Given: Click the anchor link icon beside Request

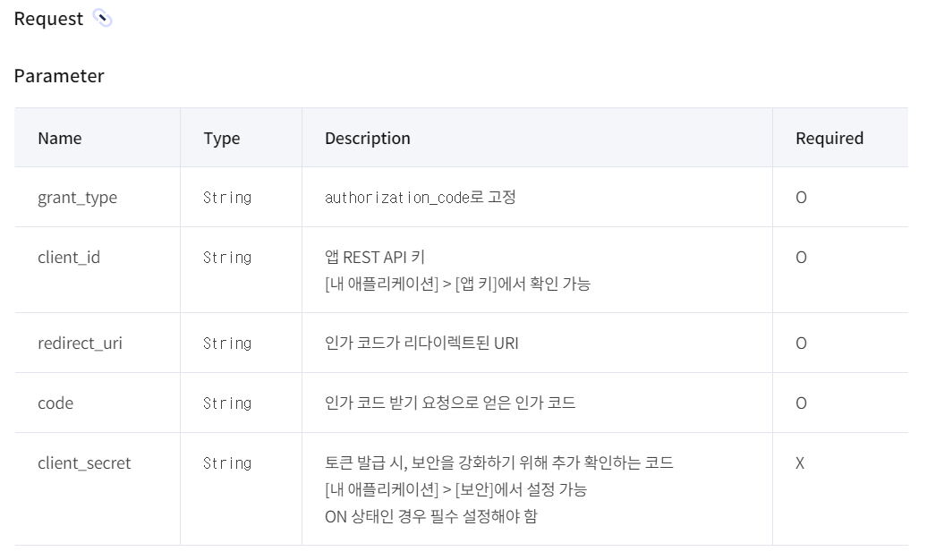Looking at the screenshot, I should pos(102,18).
